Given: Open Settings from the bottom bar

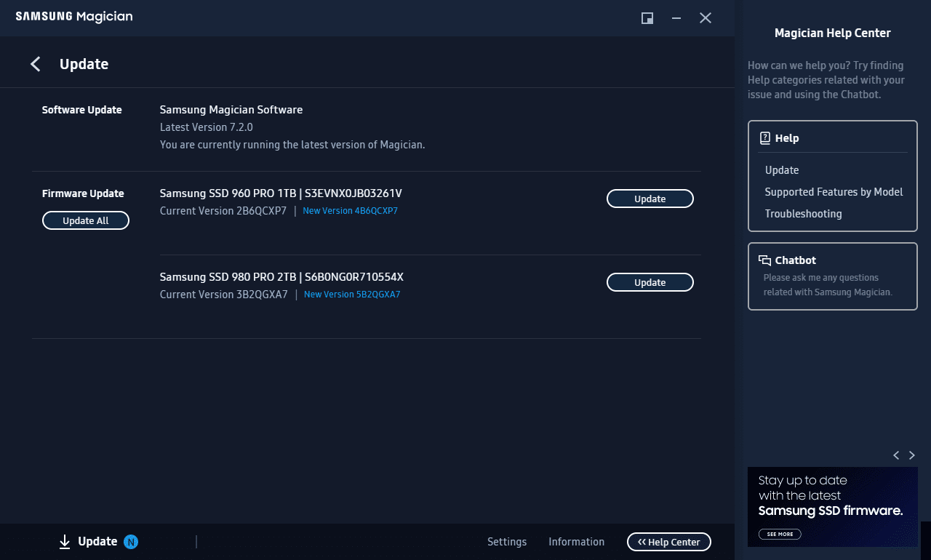Looking at the screenshot, I should pos(507,541).
